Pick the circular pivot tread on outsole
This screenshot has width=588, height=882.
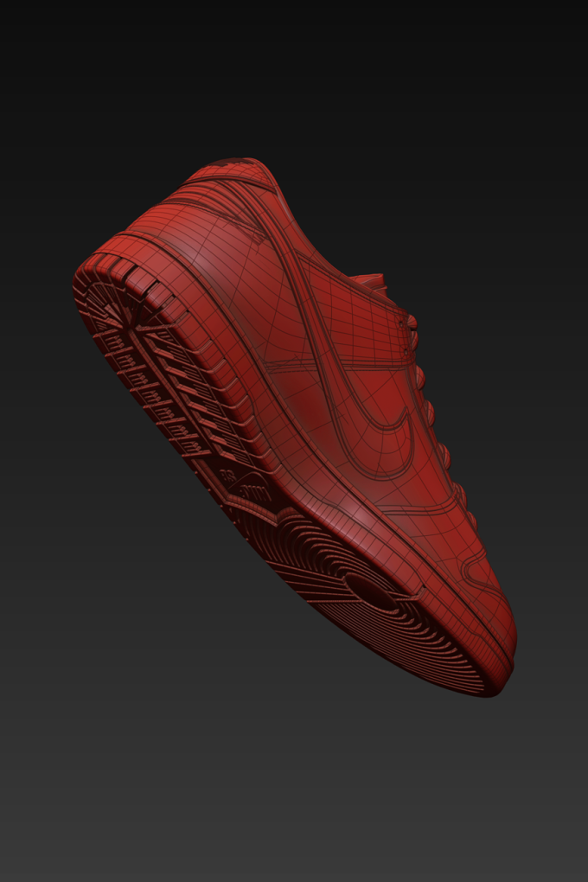point(370,591)
